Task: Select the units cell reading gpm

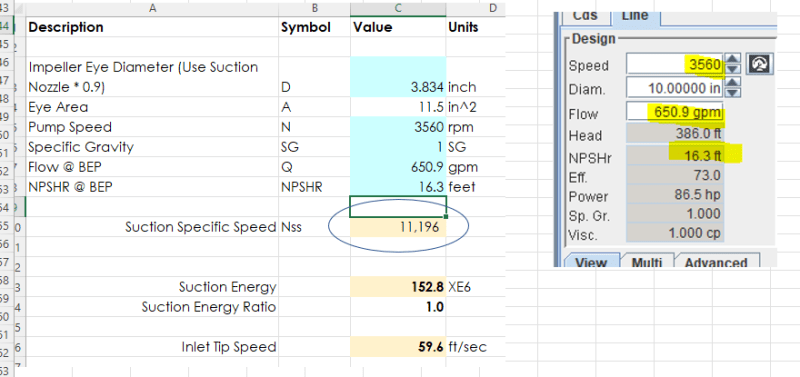Action: click(x=476, y=167)
